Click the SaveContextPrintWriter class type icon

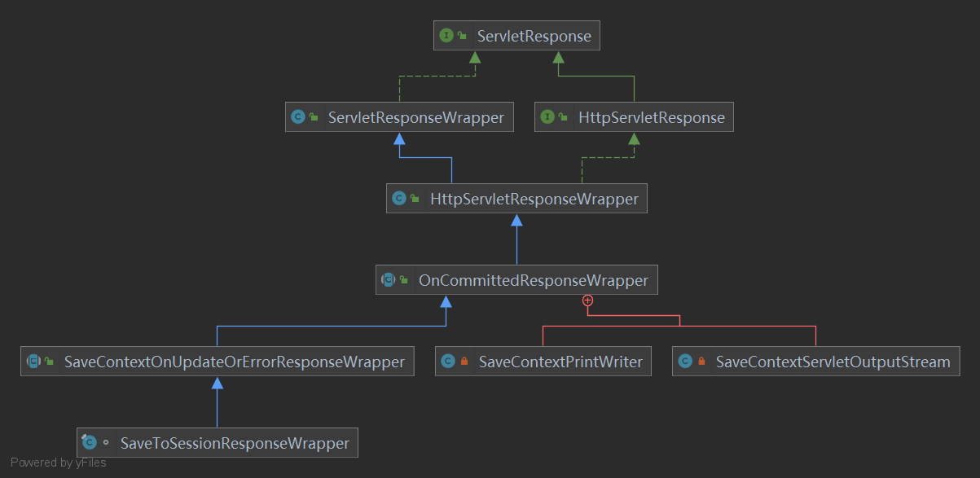[x=448, y=362]
